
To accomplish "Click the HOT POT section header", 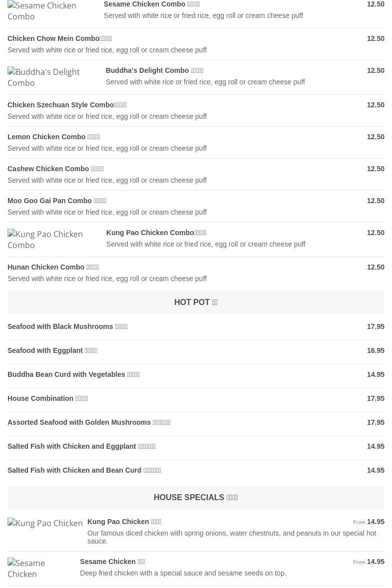I will click(x=196, y=302).
